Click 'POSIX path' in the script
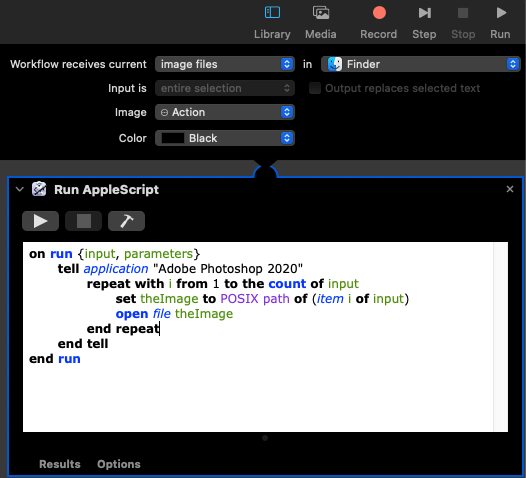 255,299
